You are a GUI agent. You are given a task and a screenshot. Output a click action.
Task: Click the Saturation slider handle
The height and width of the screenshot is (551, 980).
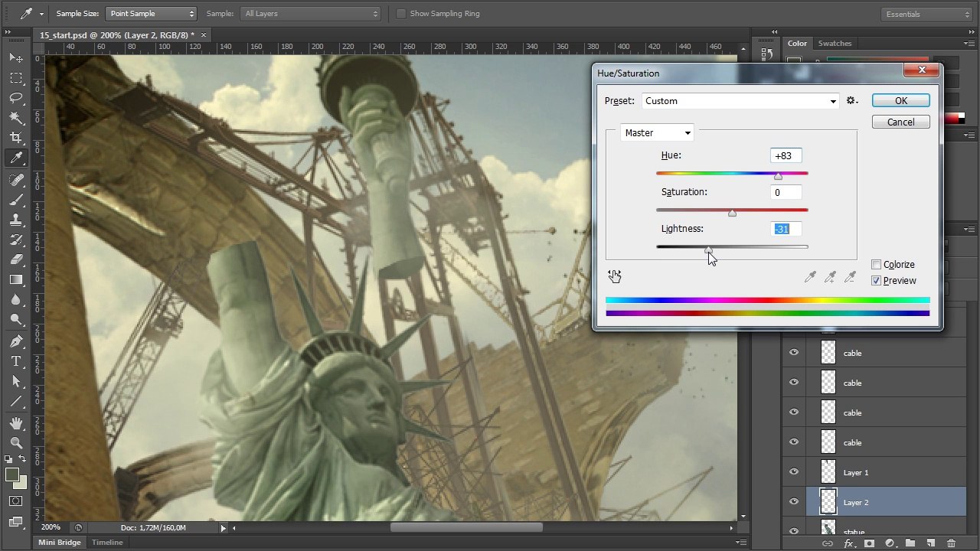coord(732,213)
